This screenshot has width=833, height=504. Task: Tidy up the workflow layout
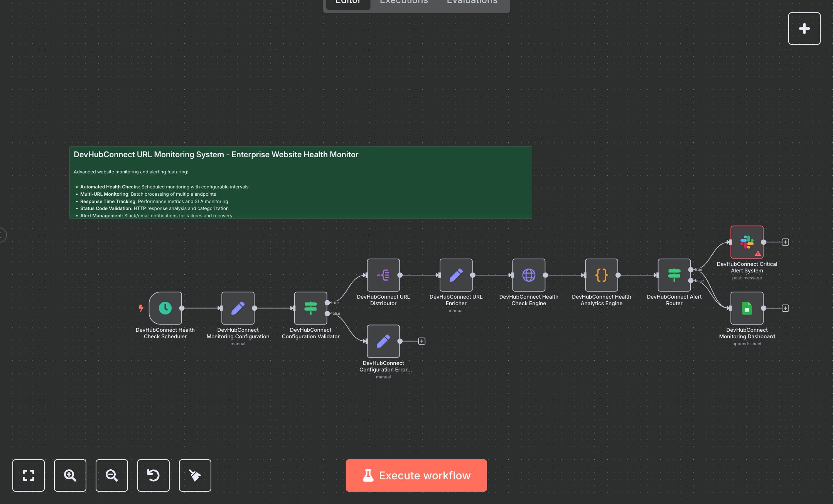(x=195, y=475)
